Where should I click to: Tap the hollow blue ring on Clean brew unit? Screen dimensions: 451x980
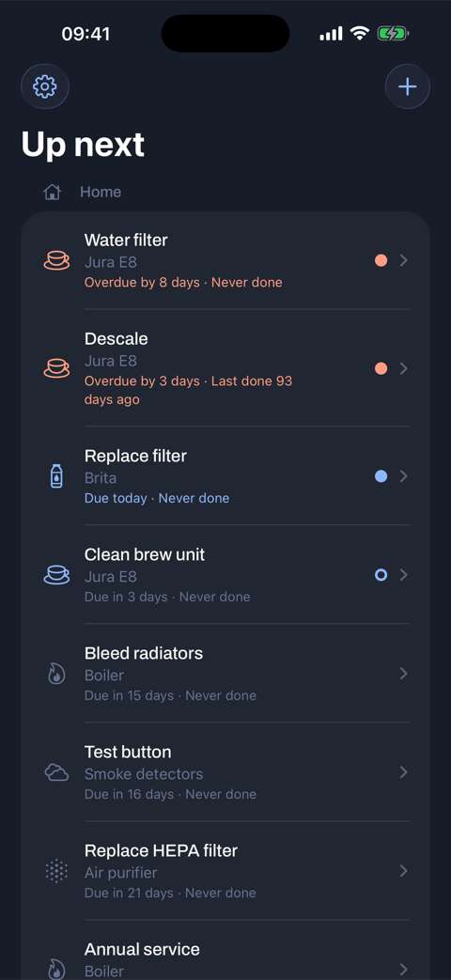point(381,574)
